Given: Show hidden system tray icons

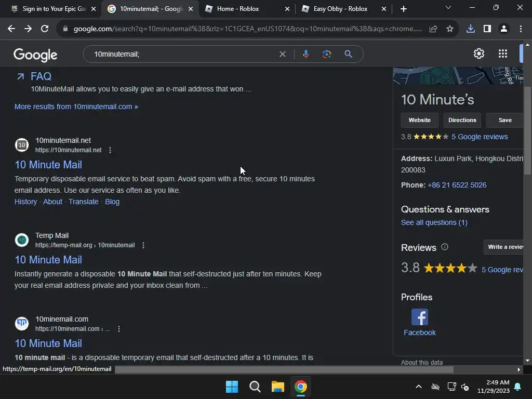Looking at the screenshot, I should point(419,387).
